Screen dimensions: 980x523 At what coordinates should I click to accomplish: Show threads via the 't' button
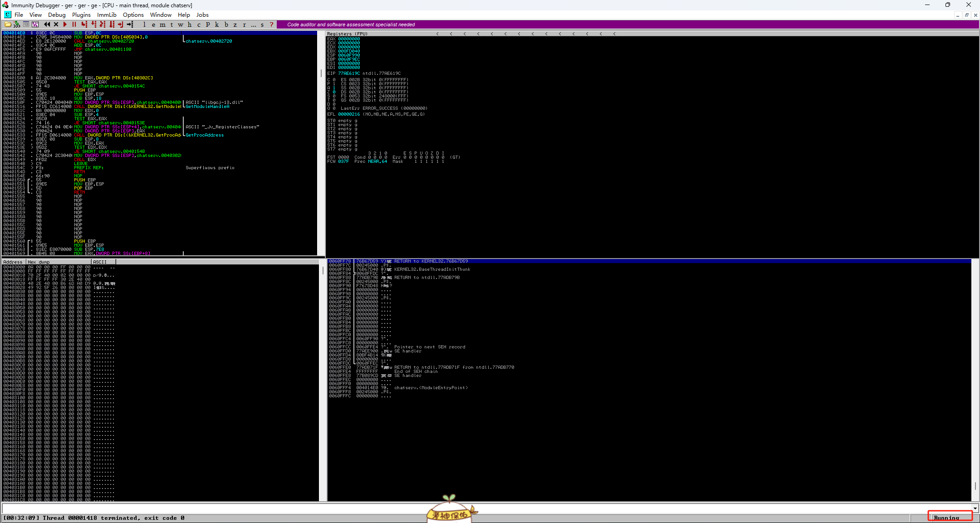coord(171,24)
